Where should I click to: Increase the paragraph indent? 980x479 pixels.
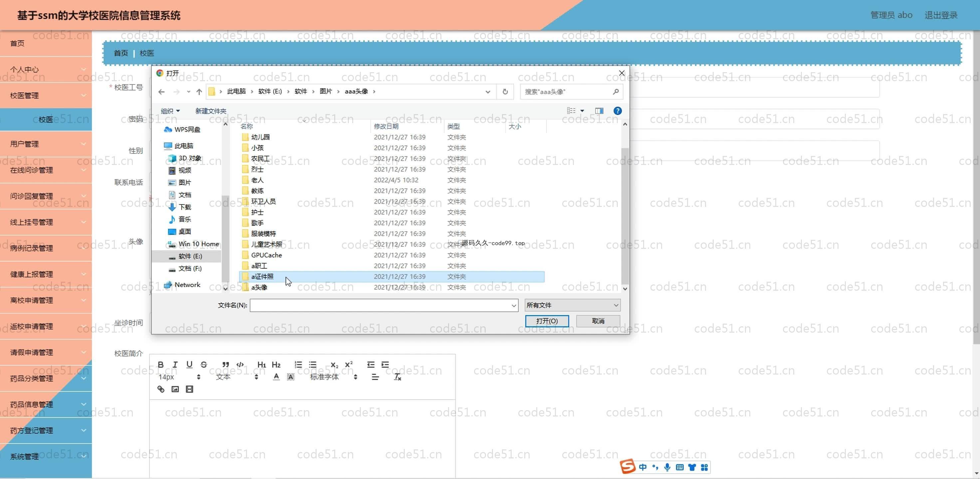[385, 365]
